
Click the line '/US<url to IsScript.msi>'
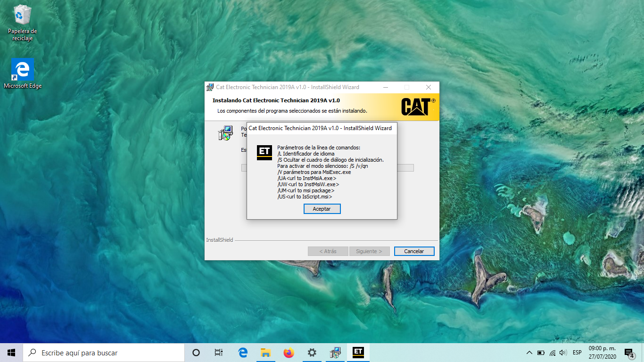[305, 197]
